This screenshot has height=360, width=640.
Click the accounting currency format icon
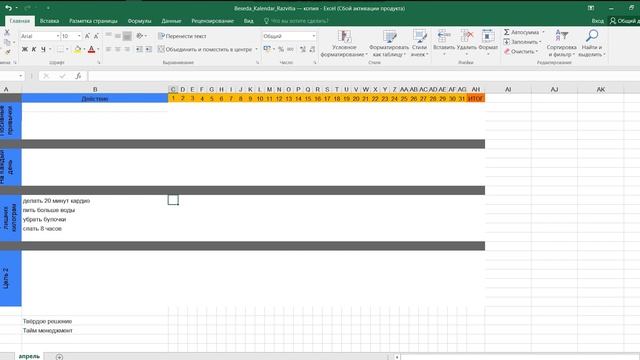point(267,49)
